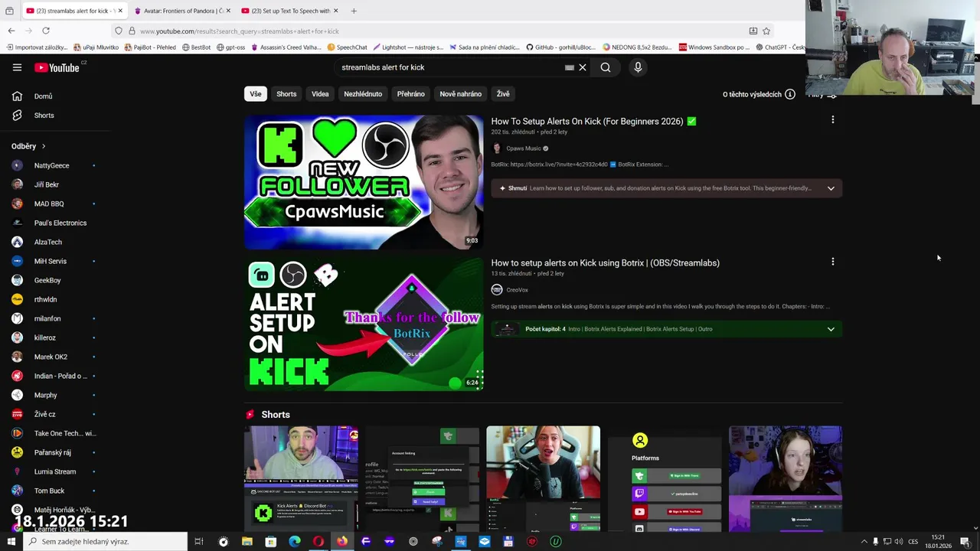Open more options for Cpaws Music video

tap(833, 119)
